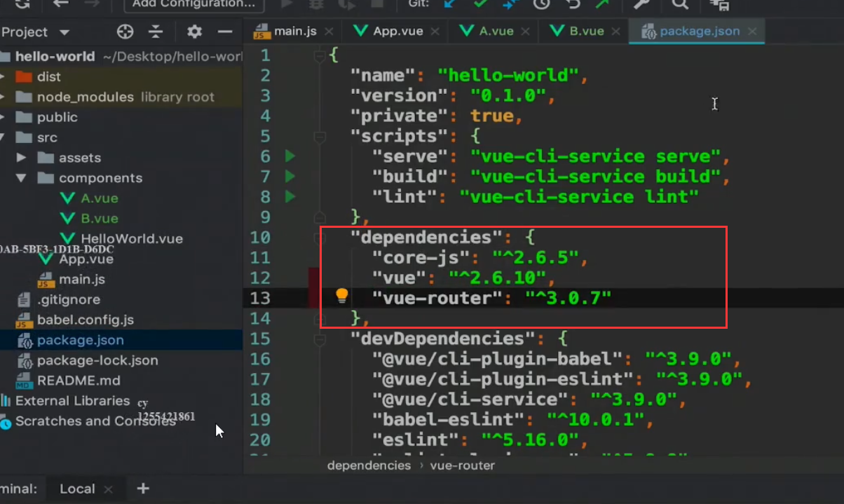Image resolution: width=844 pixels, height=504 pixels.
Task: Fold the dependencies block at line 10
Action: [x=320, y=237]
